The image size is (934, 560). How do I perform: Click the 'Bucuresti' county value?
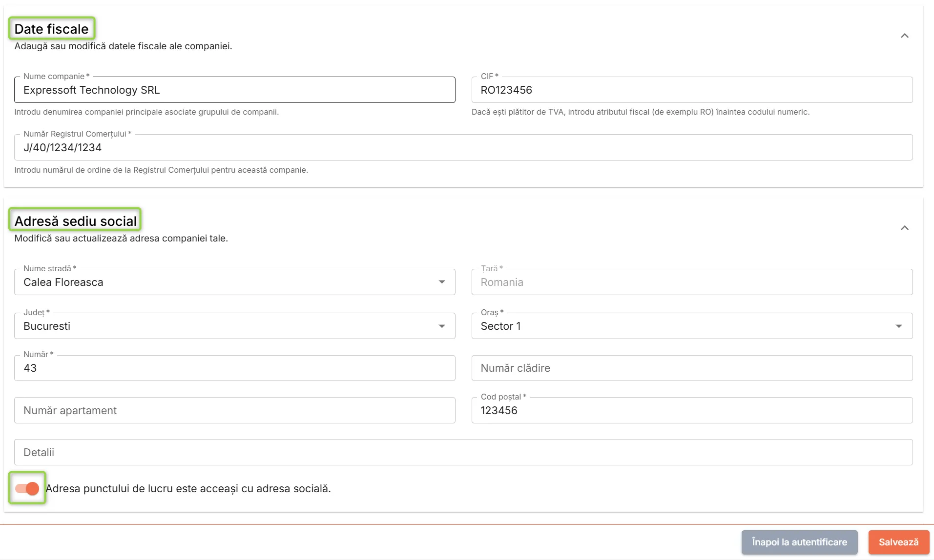(47, 326)
